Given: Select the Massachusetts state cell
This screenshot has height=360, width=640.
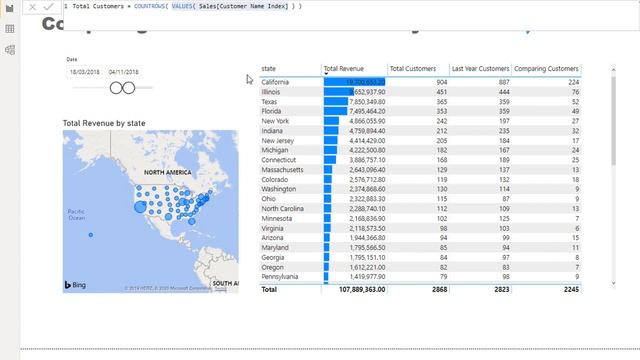Looking at the screenshot, I should [282, 170].
